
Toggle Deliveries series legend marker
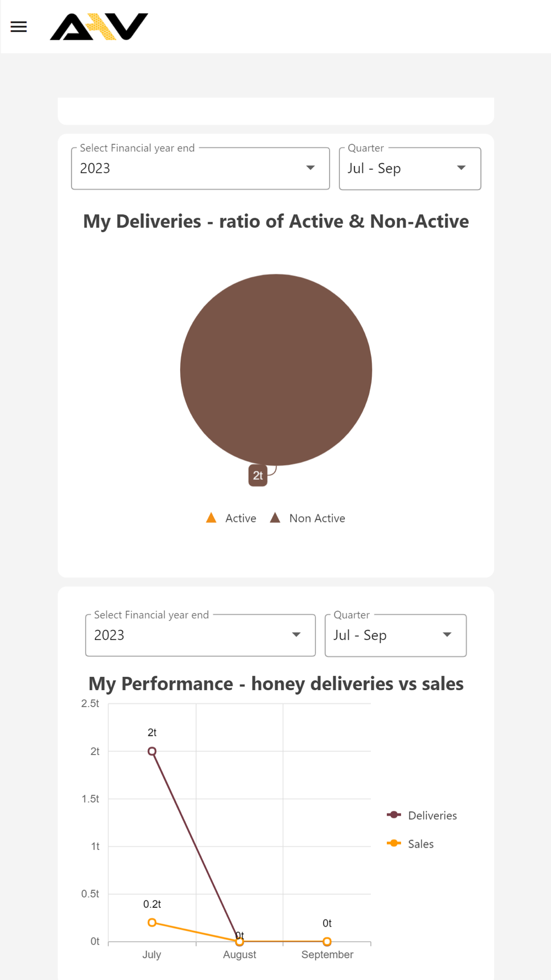pos(394,815)
